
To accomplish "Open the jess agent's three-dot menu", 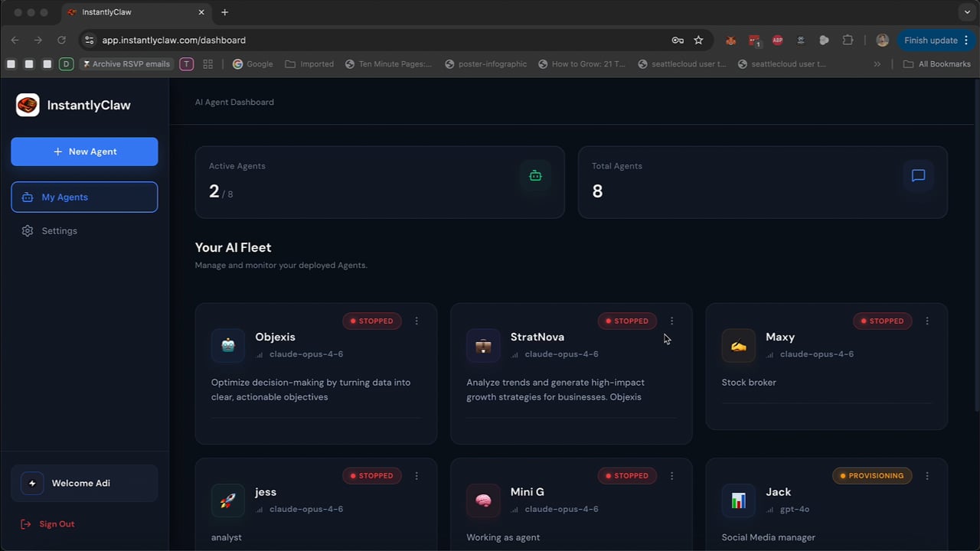I will click(x=416, y=475).
